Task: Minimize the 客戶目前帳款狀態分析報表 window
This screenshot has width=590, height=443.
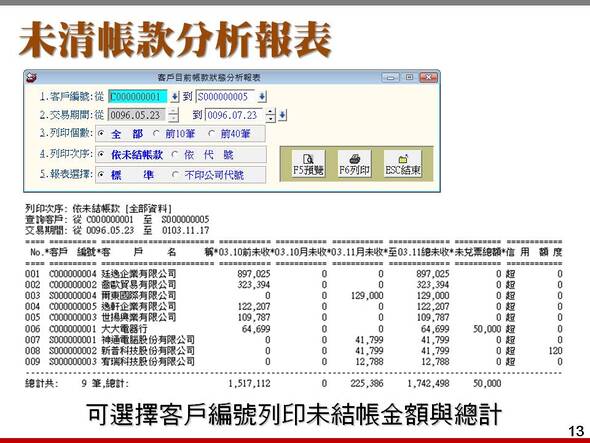Action: tap(391, 78)
